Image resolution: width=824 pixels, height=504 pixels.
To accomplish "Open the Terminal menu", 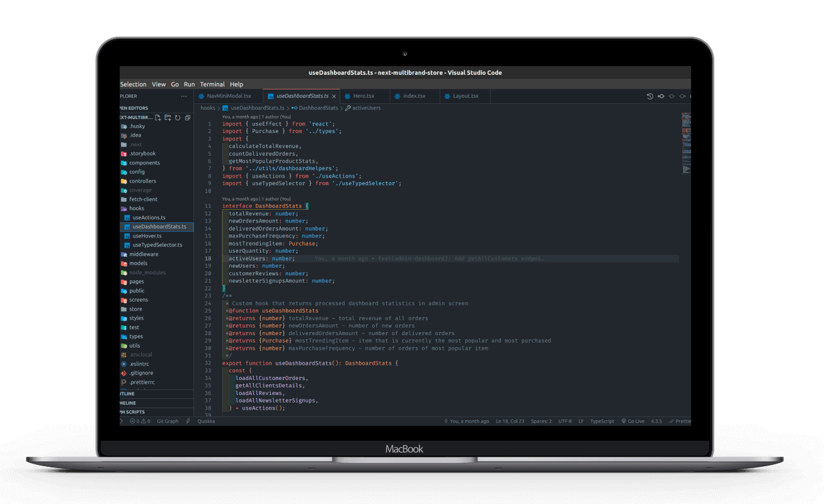I will coord(212,84).
